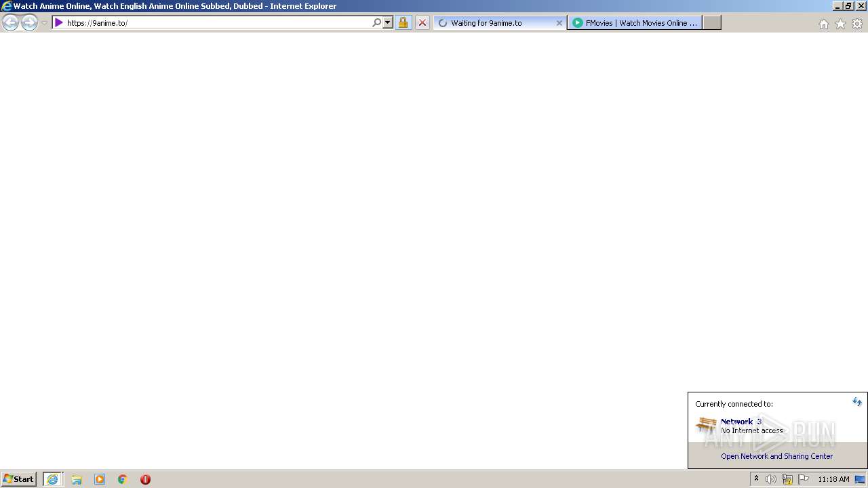This screenshot has height=488, width=868.
Task: Select the Network 3 connection entry
Action: tap(778, 426)
